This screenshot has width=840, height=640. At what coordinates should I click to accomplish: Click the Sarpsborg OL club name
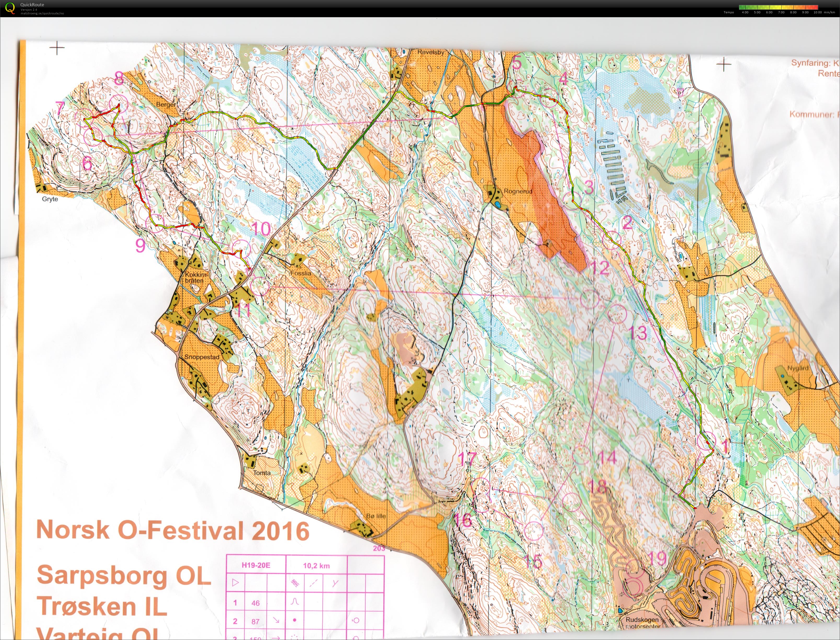124,576
